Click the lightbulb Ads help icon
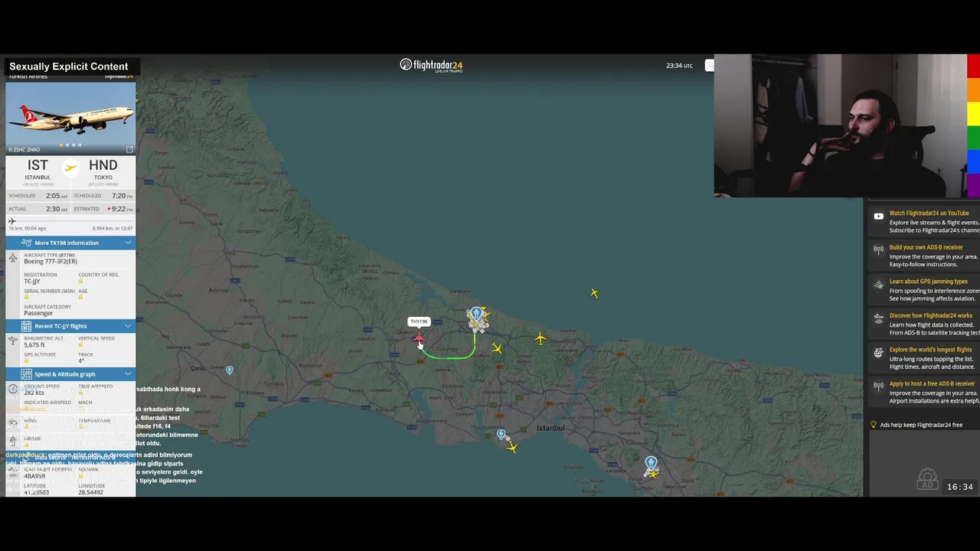This screenshot has height=551, width=980. click(873, 425)
